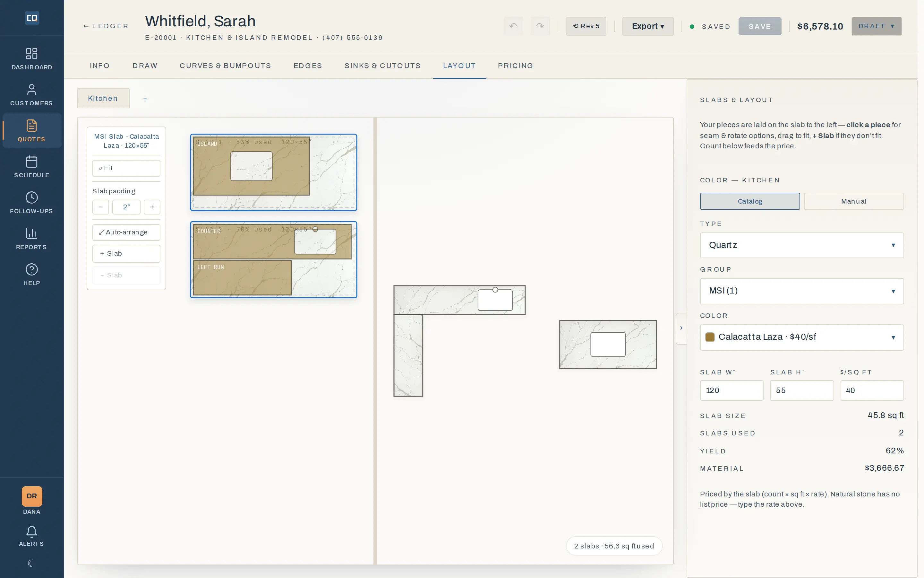Viewport: 924px width, 578px height.
Task: Click the island sink cutout on slab
Action: [251, 166]
